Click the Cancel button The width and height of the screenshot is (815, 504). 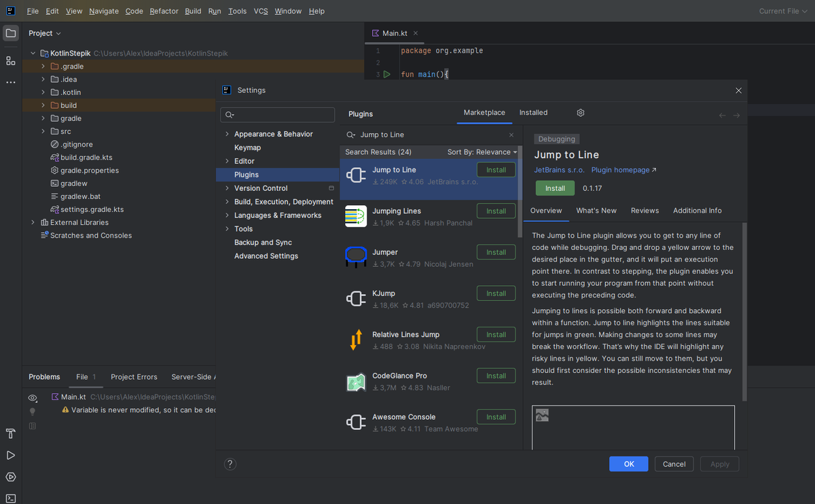pyautogui.click(x=674, y=464)
